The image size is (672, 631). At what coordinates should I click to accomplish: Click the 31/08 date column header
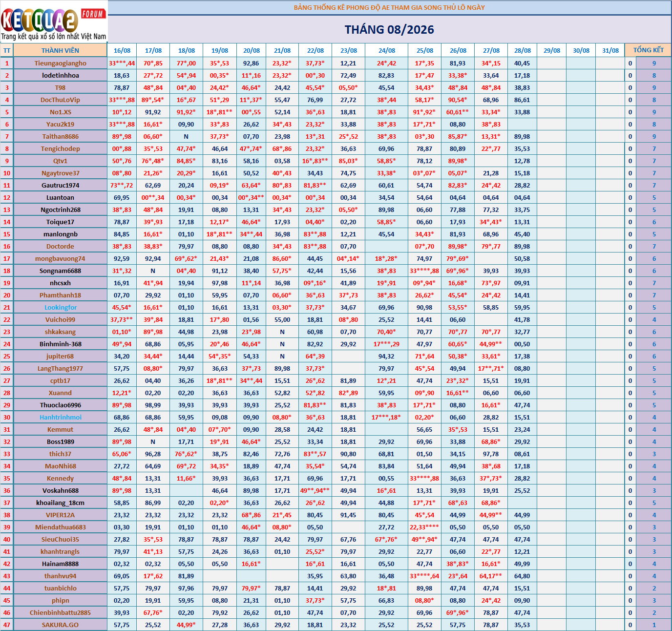610,50
